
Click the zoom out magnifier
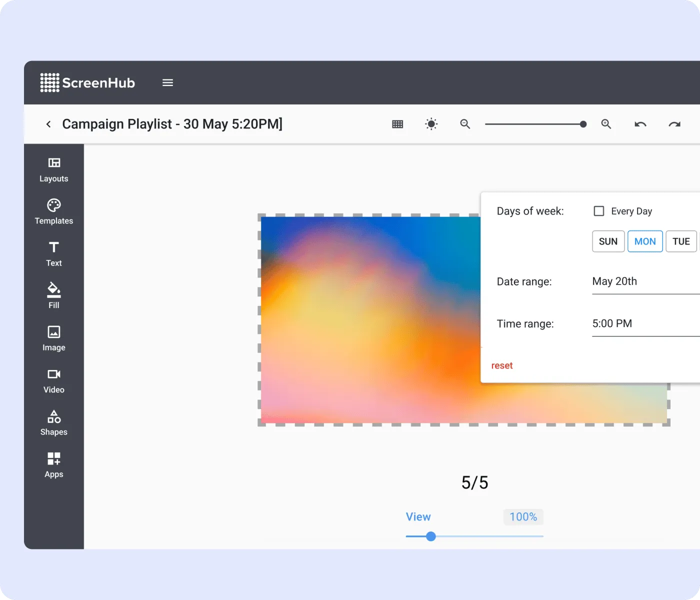pyautogui.click(x=465, y=124)
